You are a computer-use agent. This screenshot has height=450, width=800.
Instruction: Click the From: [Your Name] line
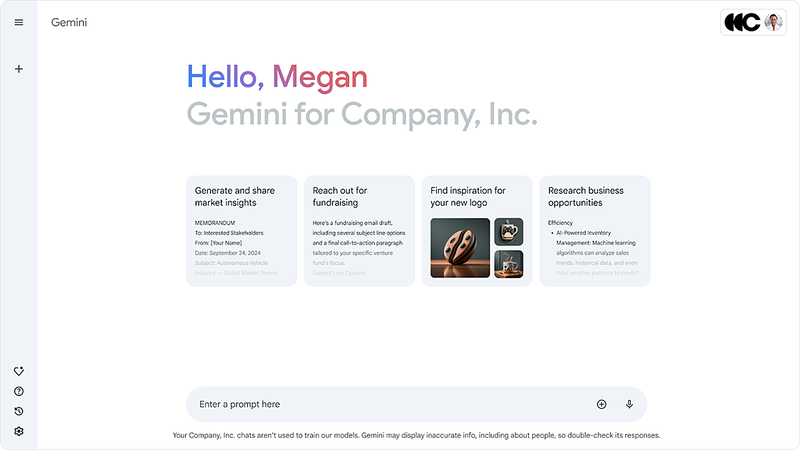pos(218,243)
